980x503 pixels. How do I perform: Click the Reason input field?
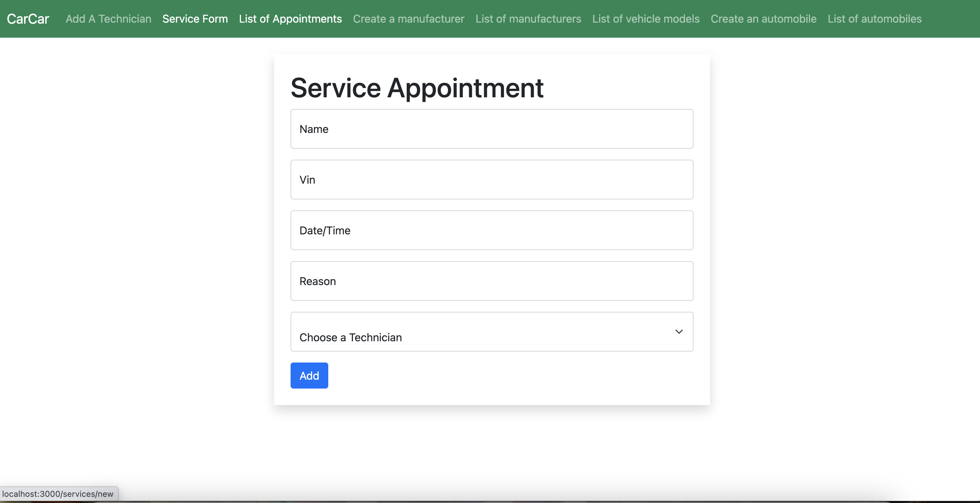coord(491,281)
